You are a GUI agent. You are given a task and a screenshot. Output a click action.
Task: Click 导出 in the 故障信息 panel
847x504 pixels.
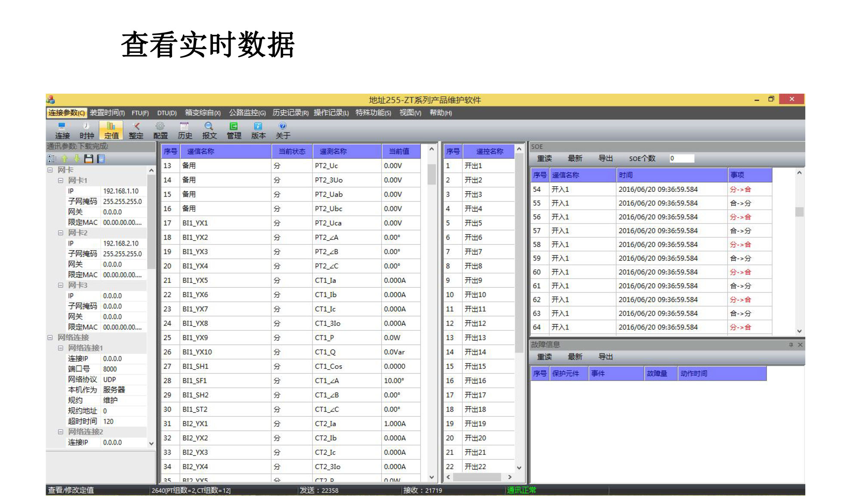(x=606, y=357)
